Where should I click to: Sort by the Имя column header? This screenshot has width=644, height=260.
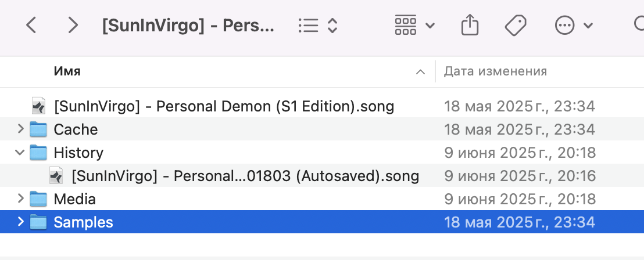coord(67,71)
